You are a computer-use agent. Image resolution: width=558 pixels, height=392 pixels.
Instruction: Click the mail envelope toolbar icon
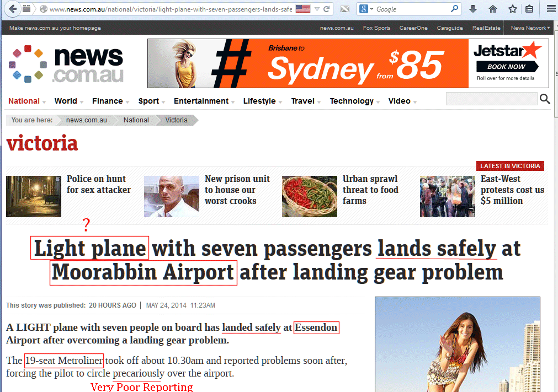(345, 9)
